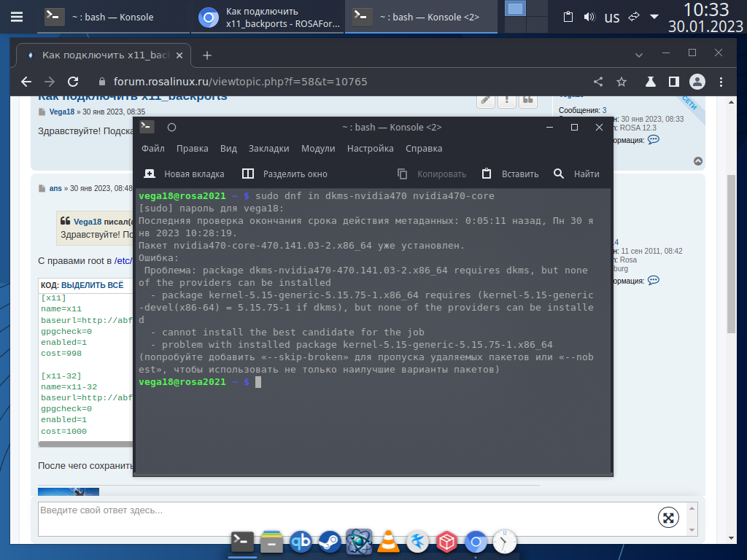Open Konsole Справка menu
The height and width of the screenshot is (560, 747).
[424, 149]
